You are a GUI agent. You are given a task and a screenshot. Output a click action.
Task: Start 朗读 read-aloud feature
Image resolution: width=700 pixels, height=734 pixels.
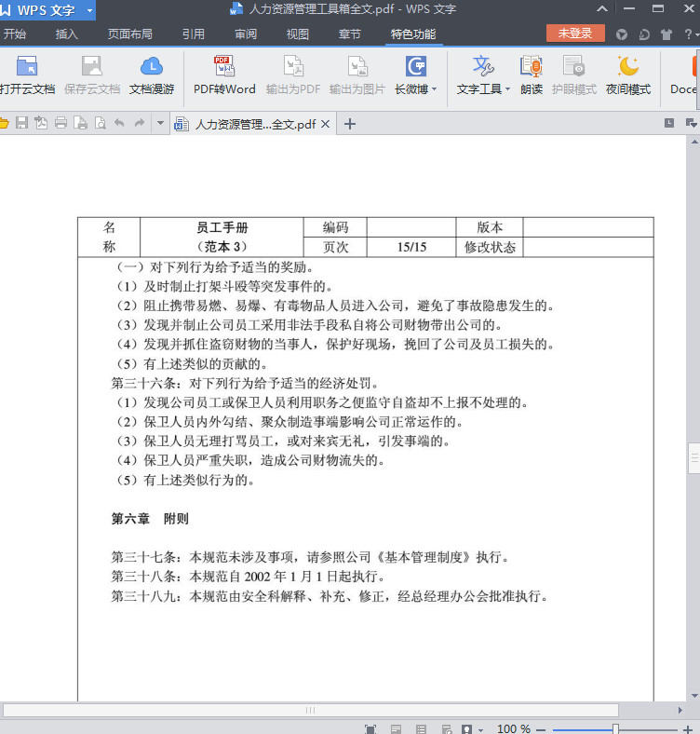(532, 75)
